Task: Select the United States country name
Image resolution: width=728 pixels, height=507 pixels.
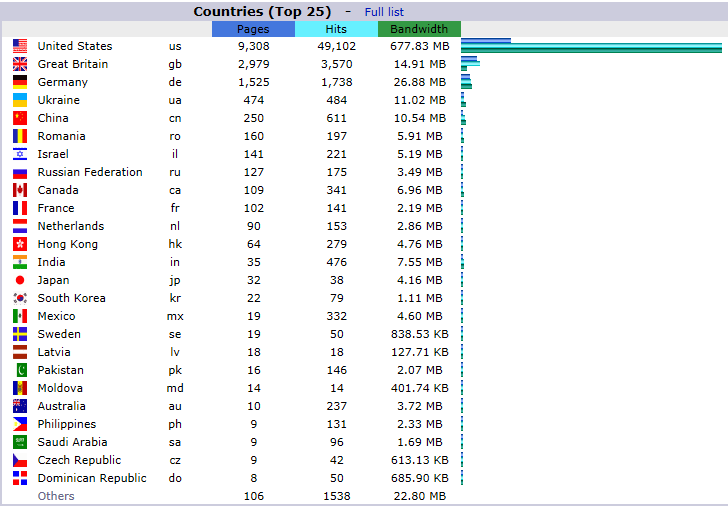Action: pyautogui.click(x=75, y=46)
